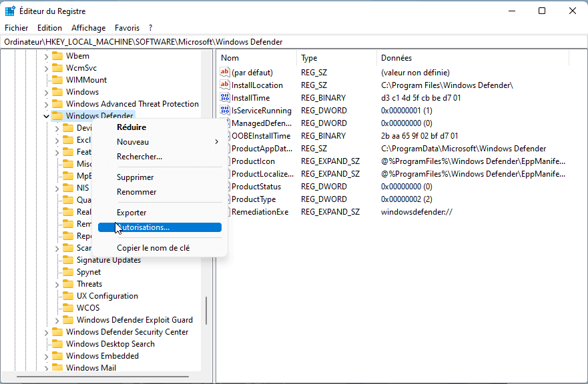Expand the Windows Defender Security Center key
Screen dimensions: 588x384
coord(46,332)
